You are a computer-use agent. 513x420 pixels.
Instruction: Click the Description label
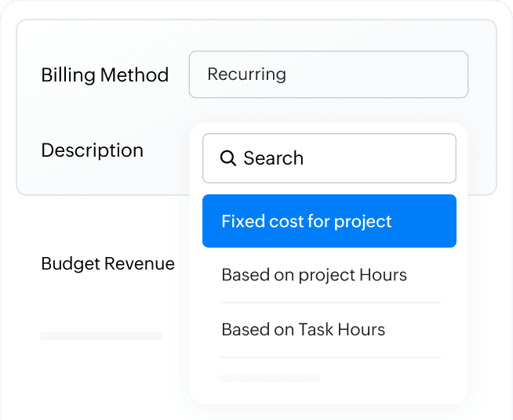tap(92, 150)
